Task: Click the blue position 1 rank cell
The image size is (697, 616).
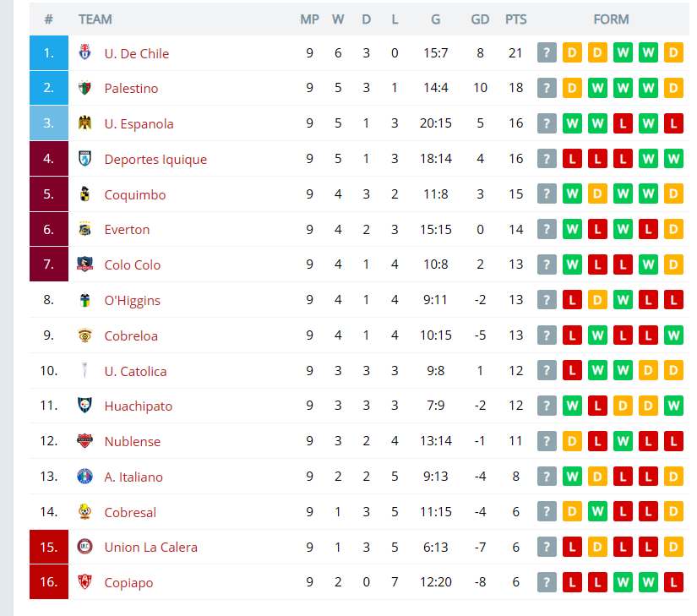Action: (49, 53)
